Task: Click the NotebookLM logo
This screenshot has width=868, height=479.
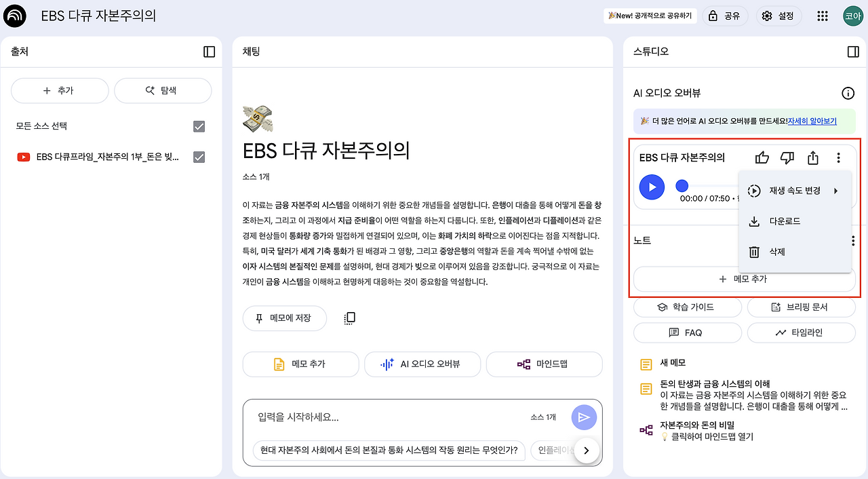Action: pyautogui.click(x=14, y=15)
